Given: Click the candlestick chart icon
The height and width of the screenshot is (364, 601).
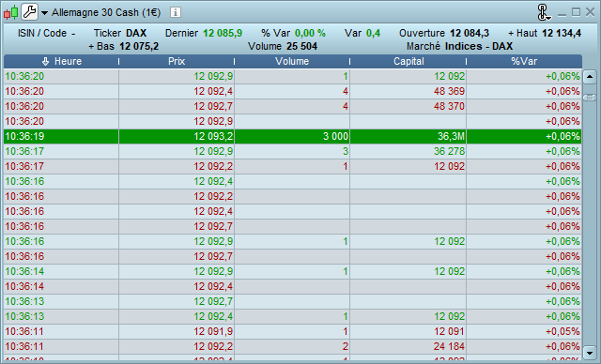Looking at the screenshot, I should click(x=10, y=12).
